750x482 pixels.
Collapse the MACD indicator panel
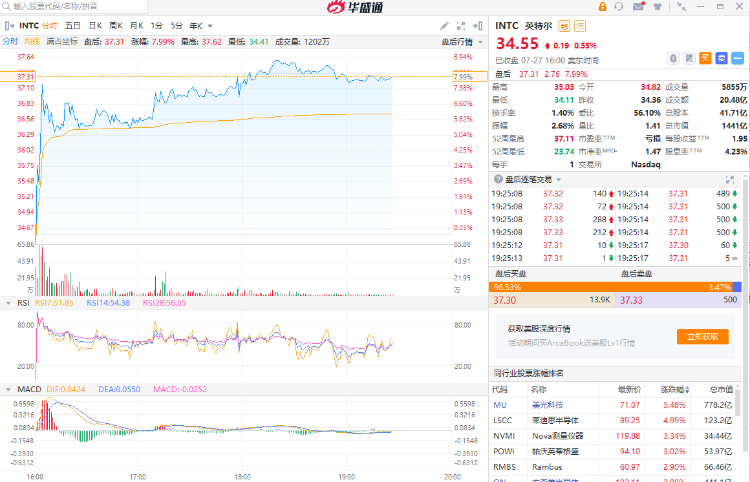pos(8,390)
